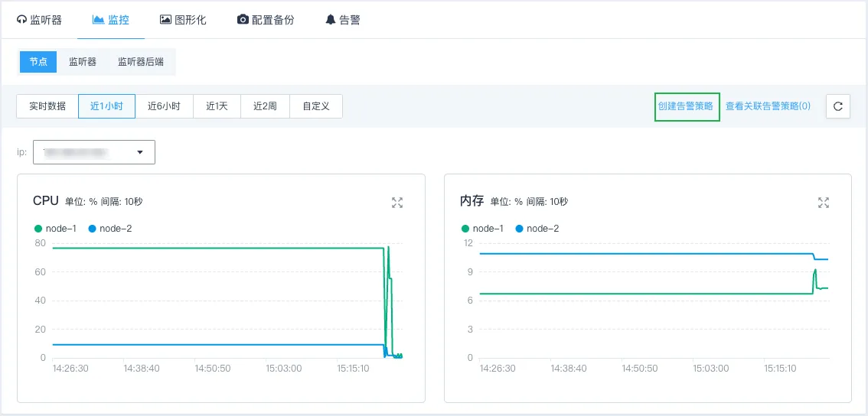
Task: Click 创建告警策略 link
Action: click(686, 106)
